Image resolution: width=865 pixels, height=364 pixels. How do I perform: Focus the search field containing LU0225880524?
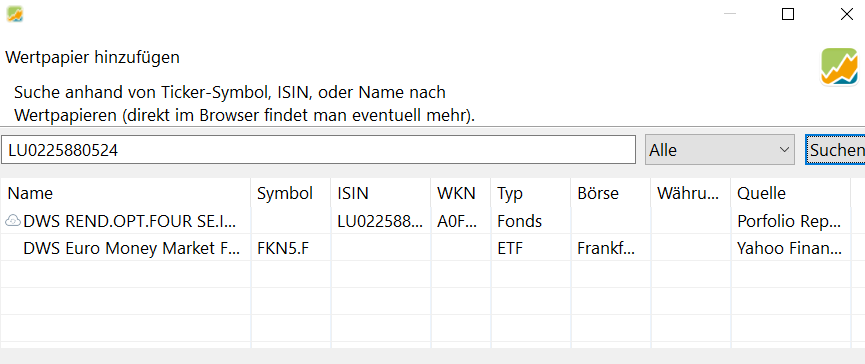point(318,149)
